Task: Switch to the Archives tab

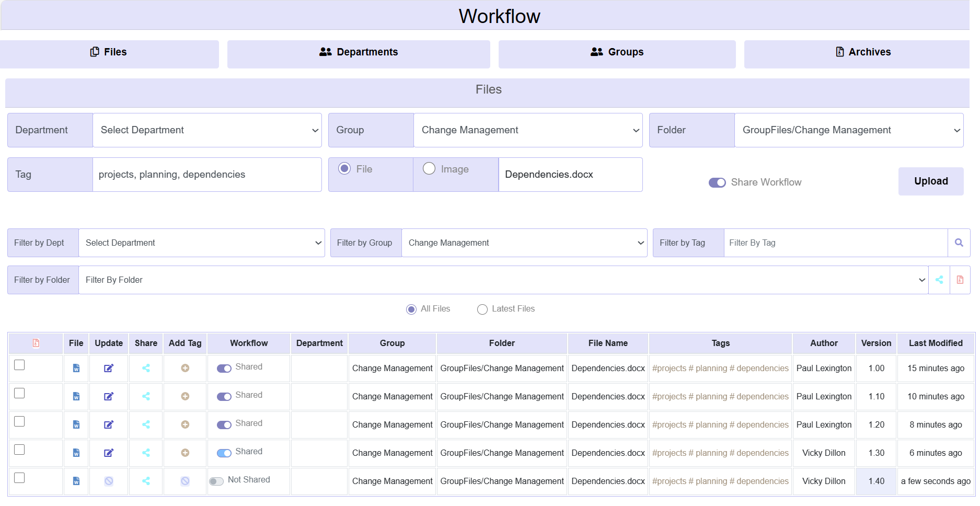Action: [862, 52]
